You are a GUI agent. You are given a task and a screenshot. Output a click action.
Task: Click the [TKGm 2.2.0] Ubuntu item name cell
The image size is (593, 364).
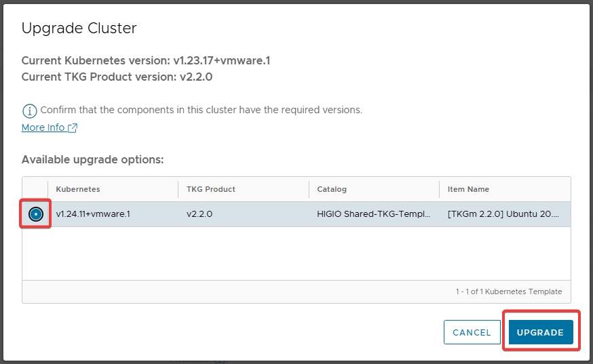pyautogui.click(x=505, y=214)
